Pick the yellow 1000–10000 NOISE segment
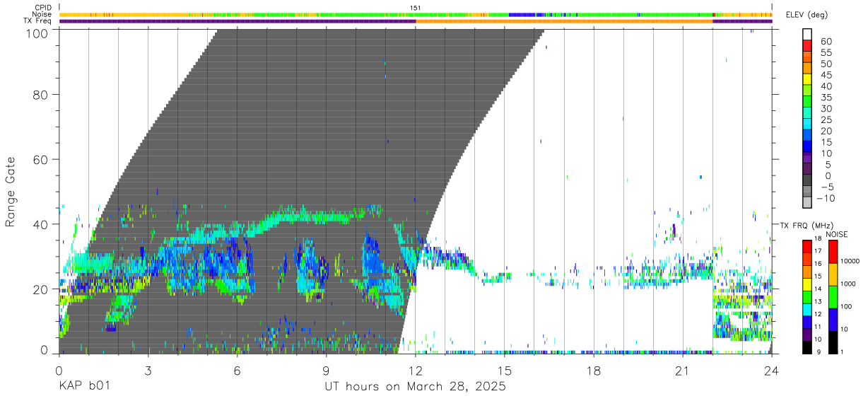Screen dimensions: 868x401 [x=833, y=274]
